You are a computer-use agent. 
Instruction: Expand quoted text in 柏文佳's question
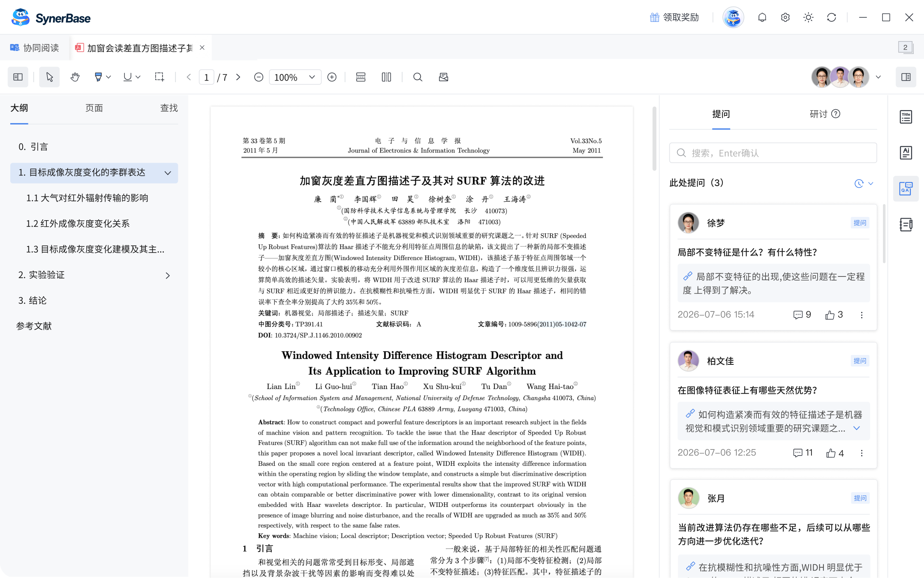tap(857, 428)
